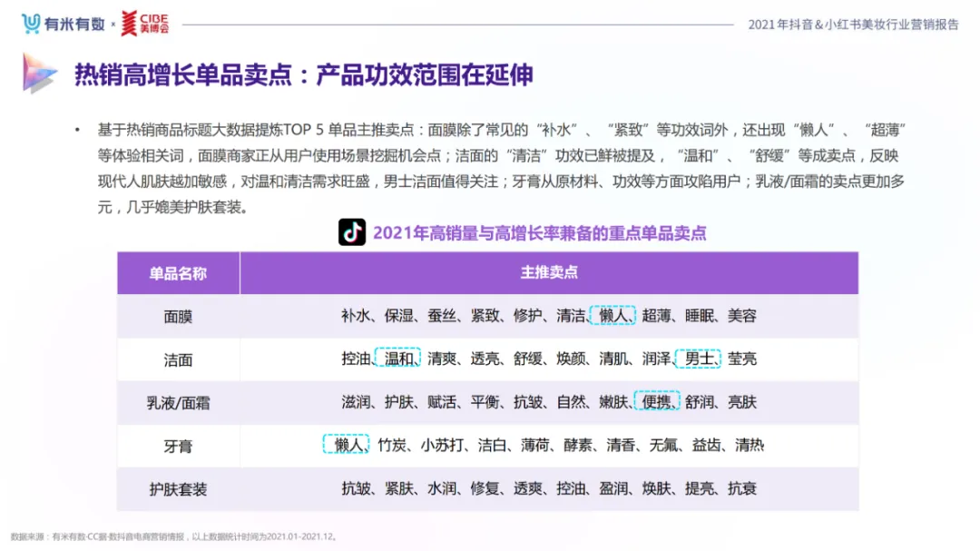Click 抗皱 in the 乳液/面霜 row
Image resolution: width=980 pixels, height=551 pixels.
click(x=527, y=401)
